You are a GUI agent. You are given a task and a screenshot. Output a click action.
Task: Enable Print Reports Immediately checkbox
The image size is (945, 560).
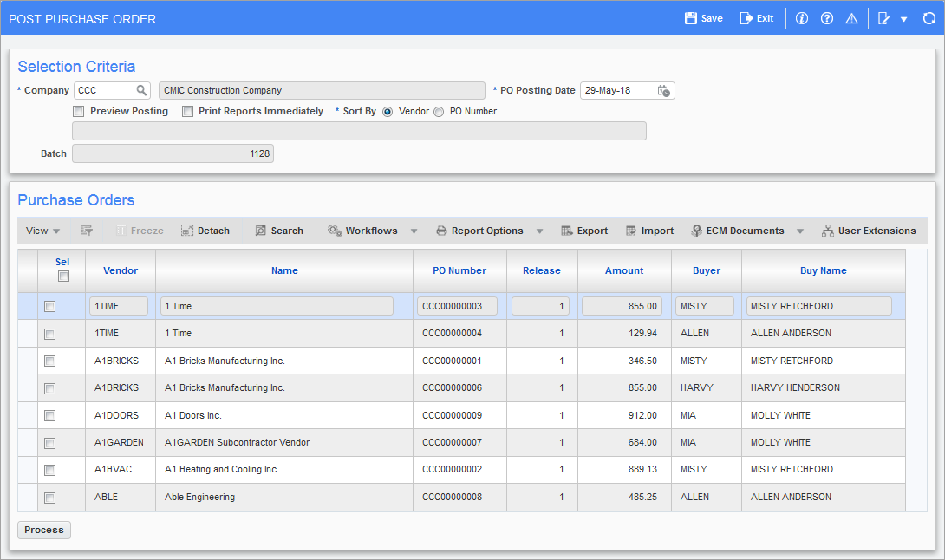coord(187,112)
